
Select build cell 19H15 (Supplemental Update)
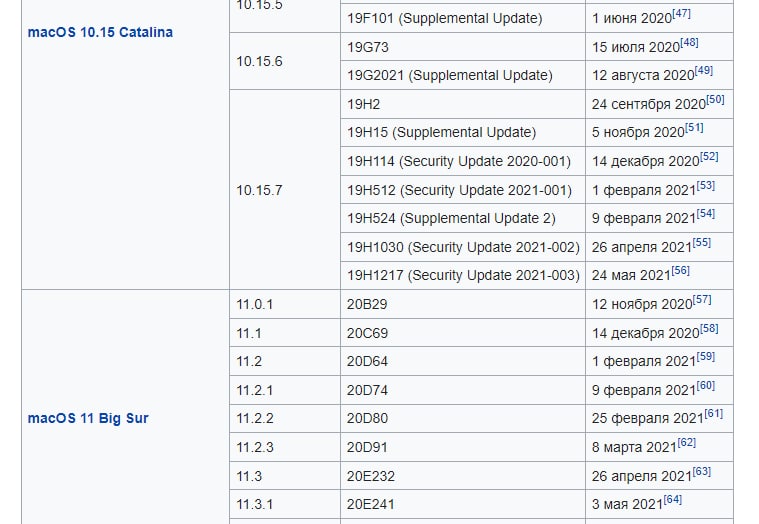(x=463, y=133)
